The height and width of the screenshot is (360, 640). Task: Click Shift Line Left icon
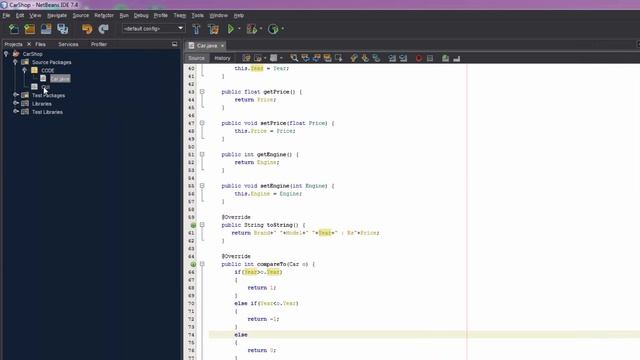392,58
